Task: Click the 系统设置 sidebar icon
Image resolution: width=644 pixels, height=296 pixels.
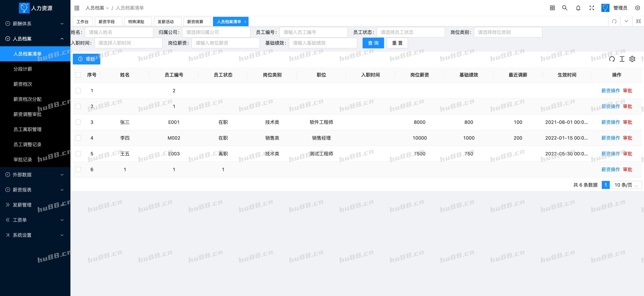Action: pos(8,235)
